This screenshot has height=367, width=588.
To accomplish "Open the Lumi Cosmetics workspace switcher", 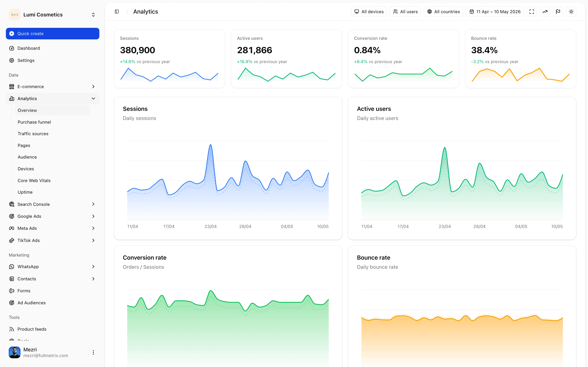I will (53, 15).
